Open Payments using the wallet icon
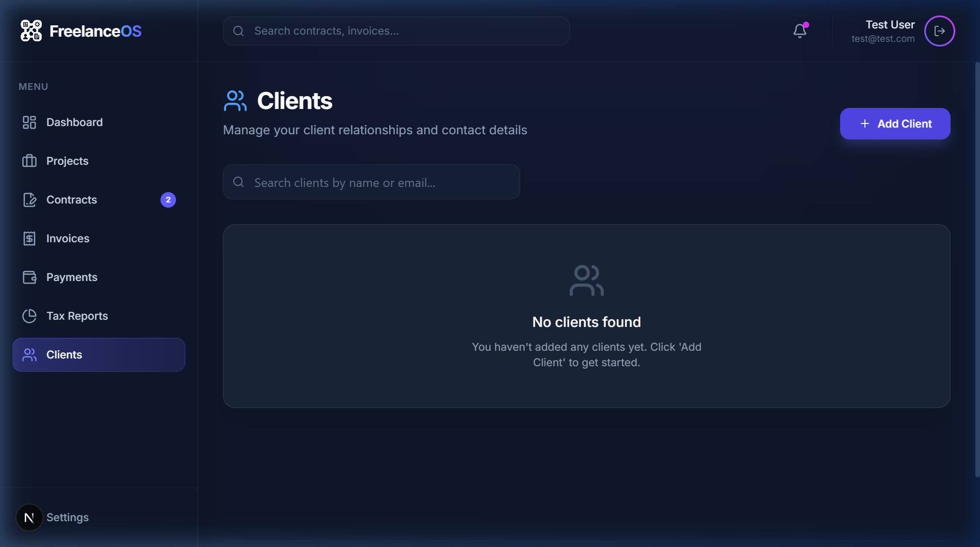Image resolution: width=980 pixels, height=547 pixels. point(29,277)
